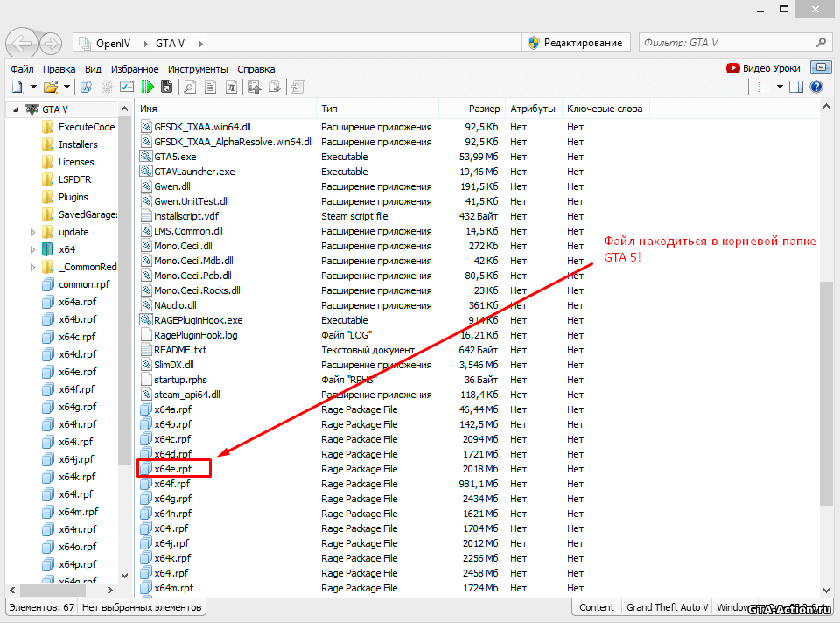
Task: Open the Видео Уроки link
Action: [x=772, y=68]
